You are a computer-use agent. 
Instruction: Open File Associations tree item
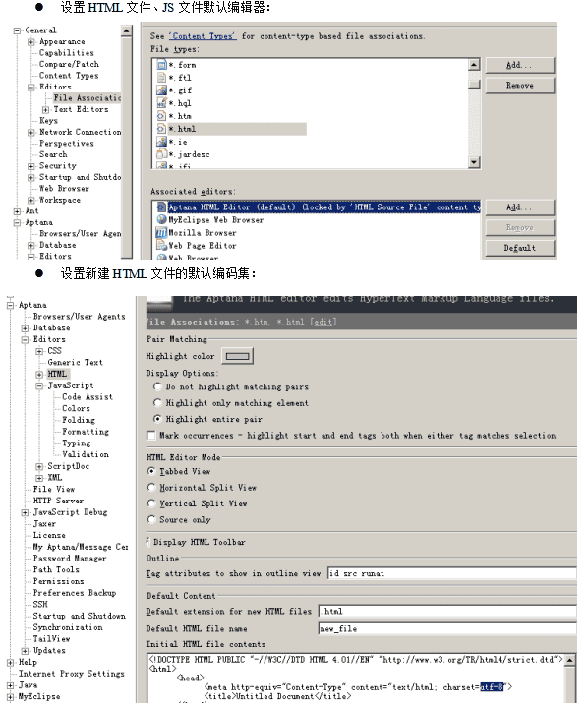click(x=87, y=97)
